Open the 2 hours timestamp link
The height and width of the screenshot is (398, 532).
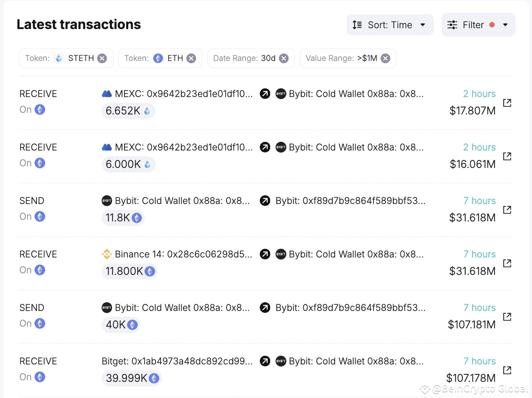pyautogui.click(x=479, y=94)
